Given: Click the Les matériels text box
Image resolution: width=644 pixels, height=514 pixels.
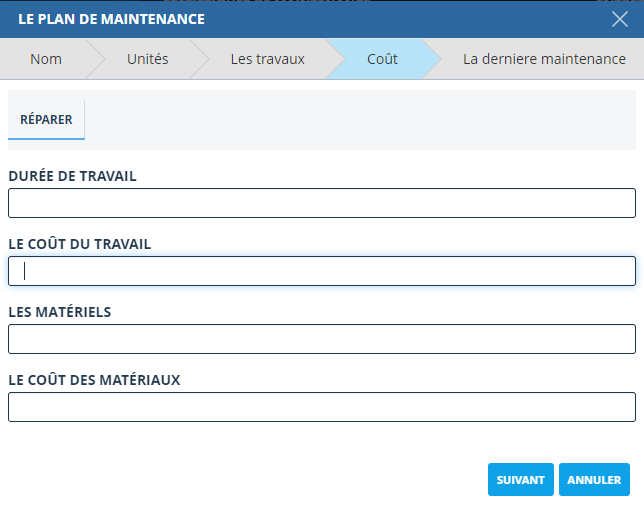Looking at the screenshot, I should click(x=321, y=339).
